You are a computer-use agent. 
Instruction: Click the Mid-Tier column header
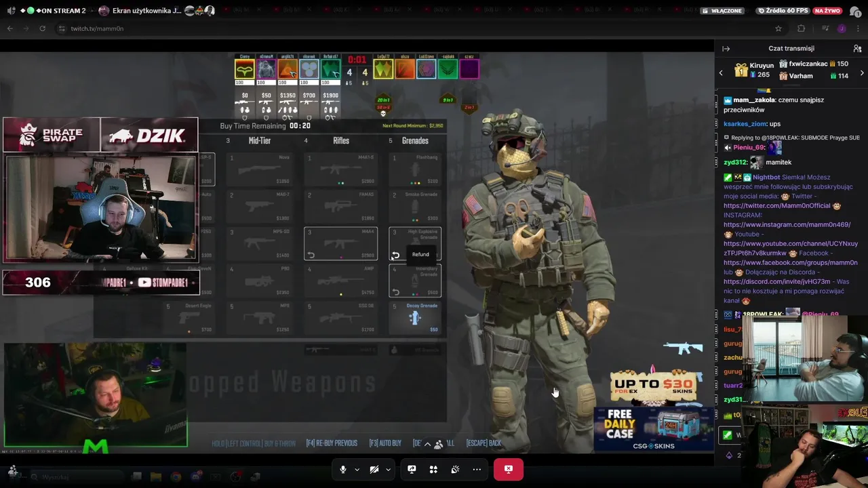click(x=260, y=140)
